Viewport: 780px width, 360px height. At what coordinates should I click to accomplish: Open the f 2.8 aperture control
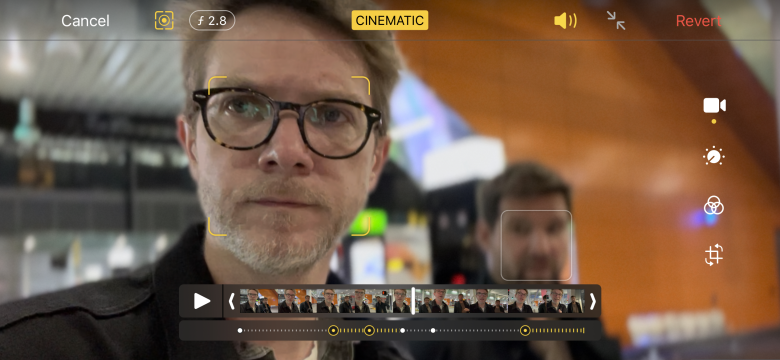[x=212, y=21]
